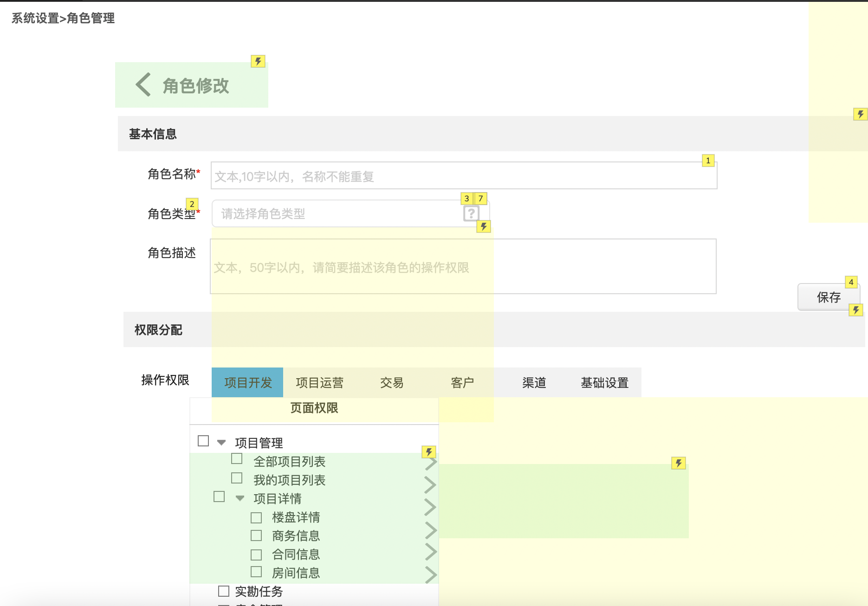The width and height of the screenshot is (868, 606).
Task: Check the 房间信息 checkbox
Action: pos(256,572)
